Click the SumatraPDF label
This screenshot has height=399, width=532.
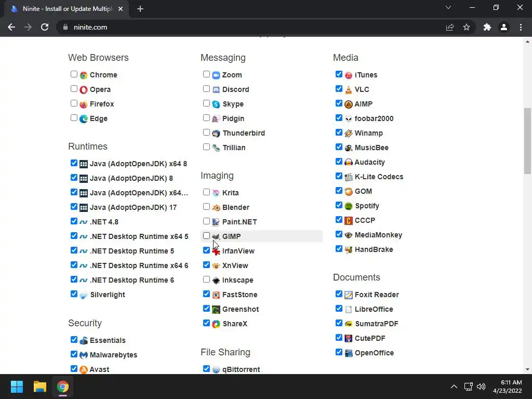[376, 324]
